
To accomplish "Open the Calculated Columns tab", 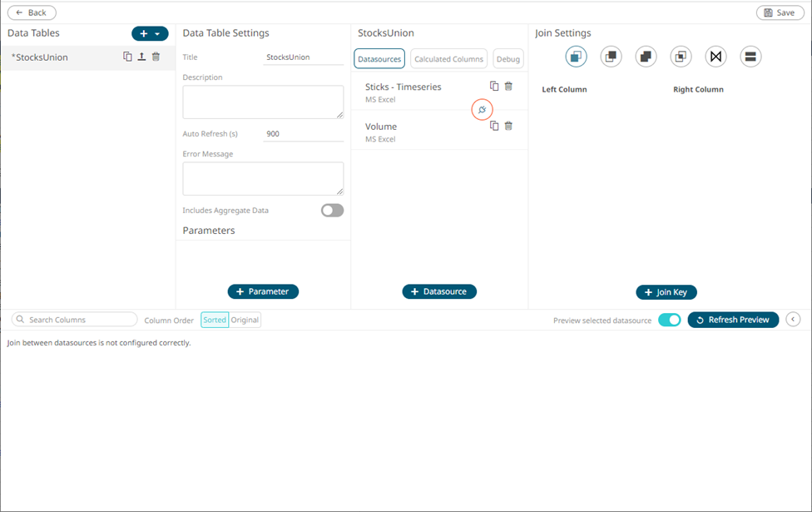I will [x=448, y=59].
